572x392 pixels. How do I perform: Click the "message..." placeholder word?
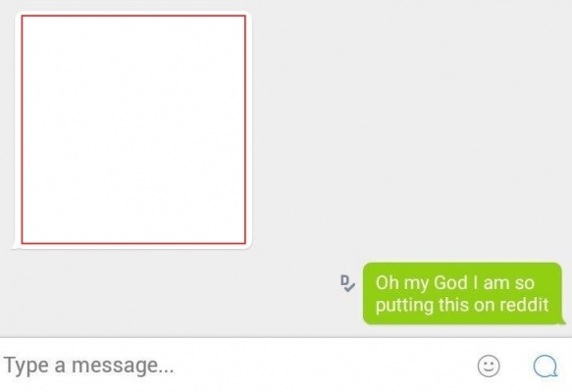pos(123,366)
